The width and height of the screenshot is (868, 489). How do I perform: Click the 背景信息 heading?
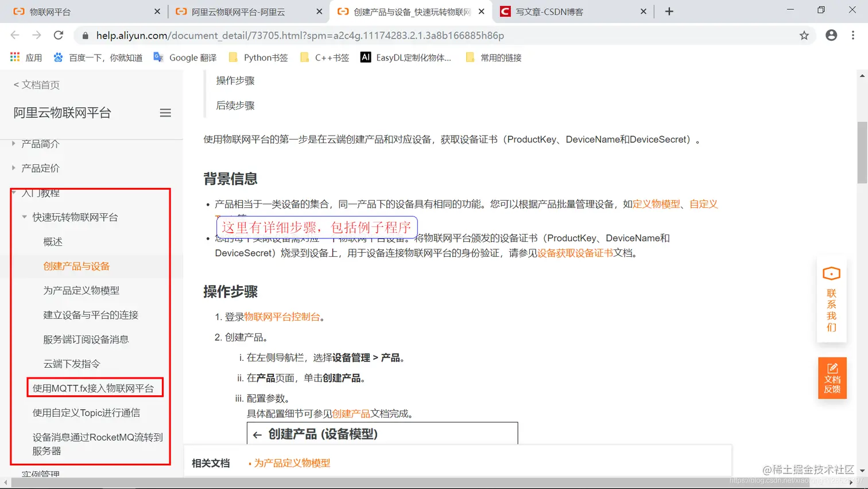tap(230, 179)
